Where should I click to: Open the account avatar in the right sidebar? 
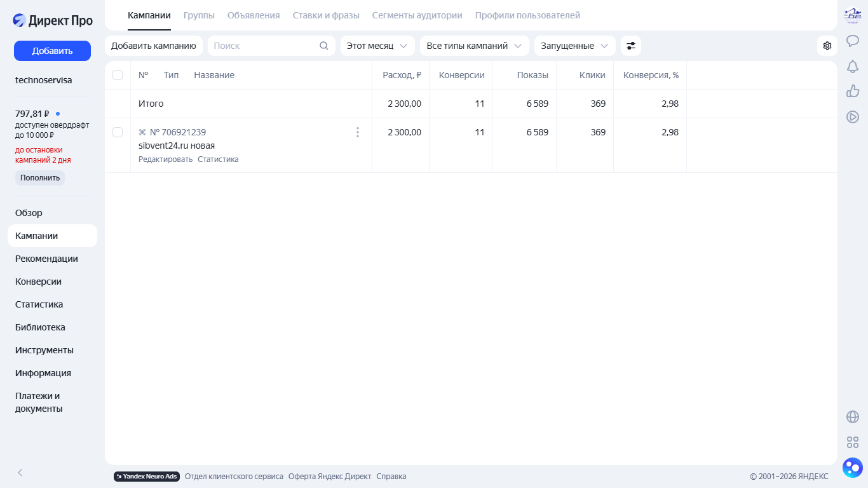pos(852,15)
